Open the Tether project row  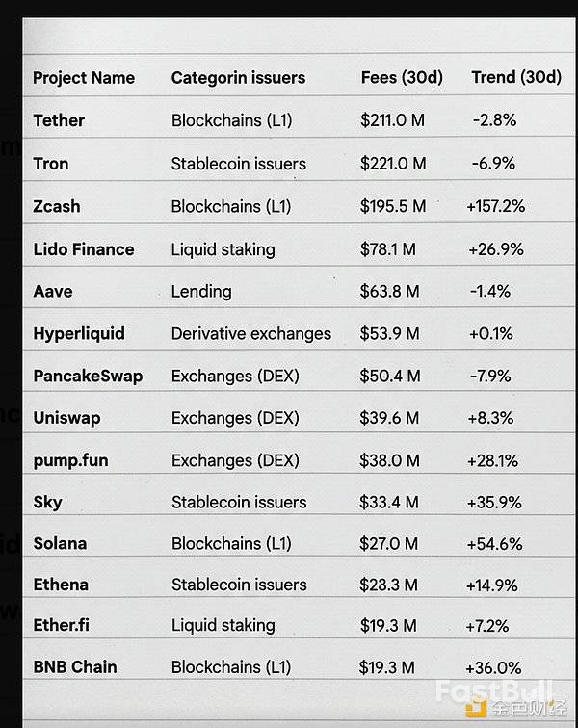59,120
